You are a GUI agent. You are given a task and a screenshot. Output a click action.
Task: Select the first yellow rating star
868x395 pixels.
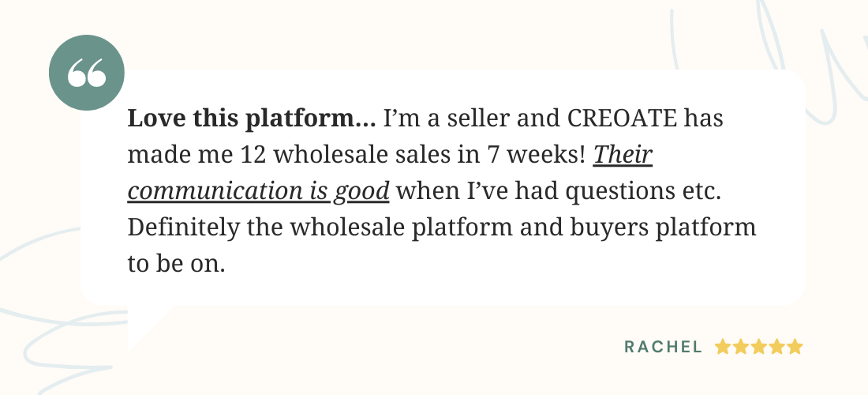pyautogui.click(x=722, y=347)
